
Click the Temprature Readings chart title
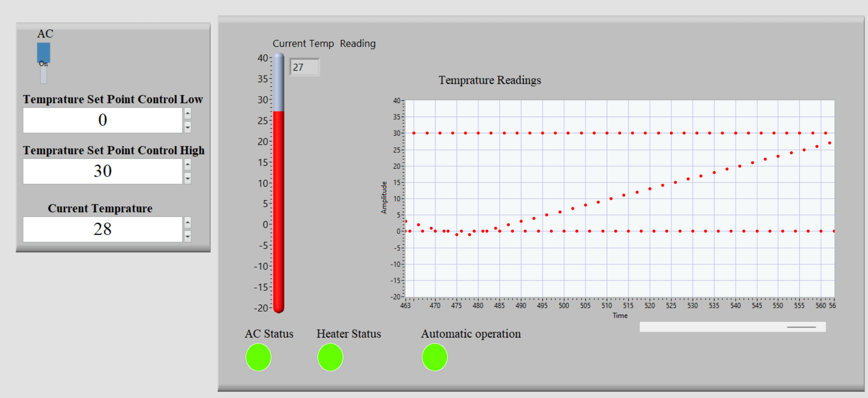(x=489, y=80)
